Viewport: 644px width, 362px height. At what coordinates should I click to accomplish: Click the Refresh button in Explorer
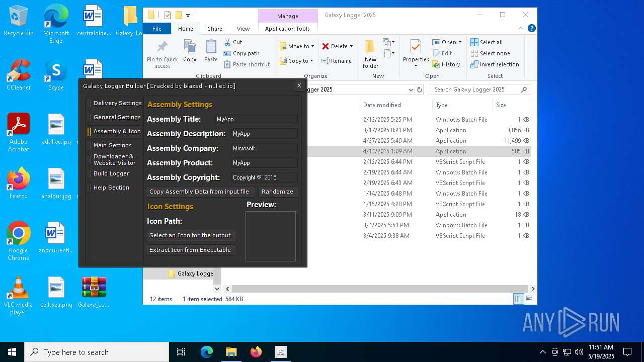coord(420,89)
